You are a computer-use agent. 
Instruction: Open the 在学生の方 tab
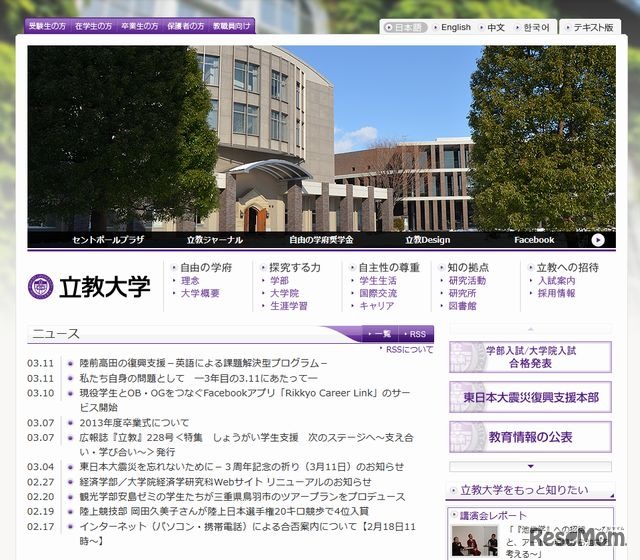93,26
